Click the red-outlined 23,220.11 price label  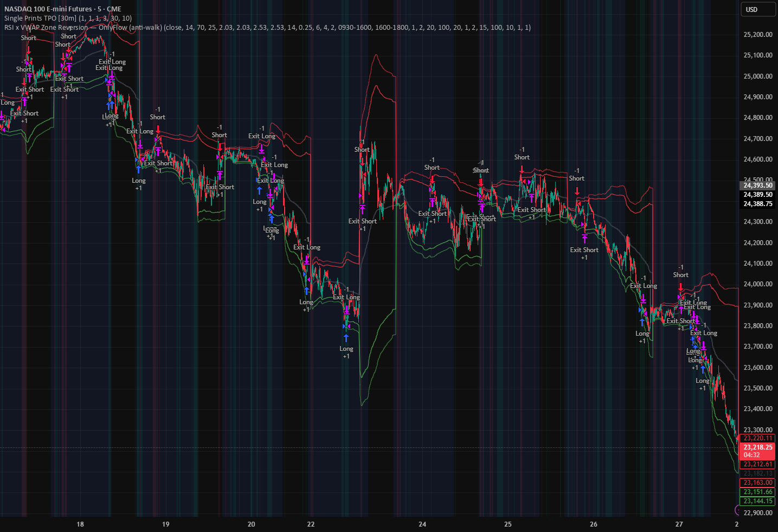(758, 438)
